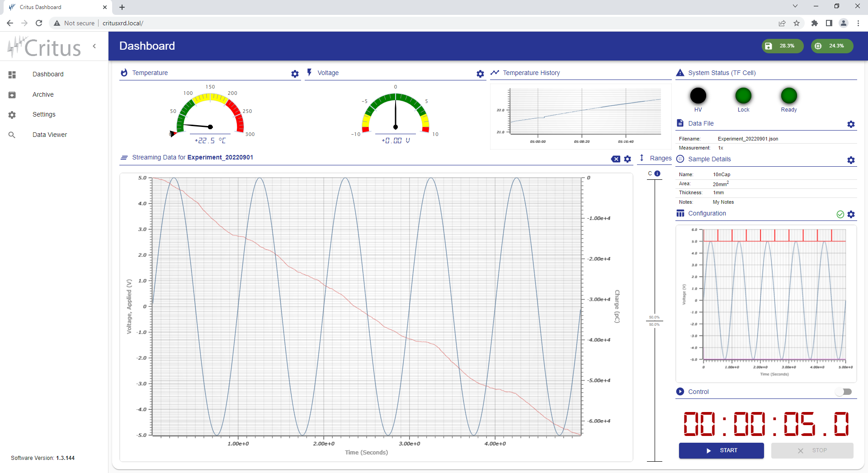Click the Configuration table icon
This screenshot has height=473, width=868.
(680, 213)
